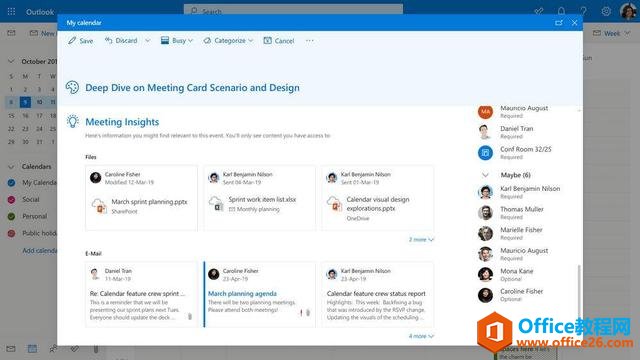Toggle the Social calendar checkbox
Image resolution: width=640 pixels, height=360 pixels.
(11, 200)
